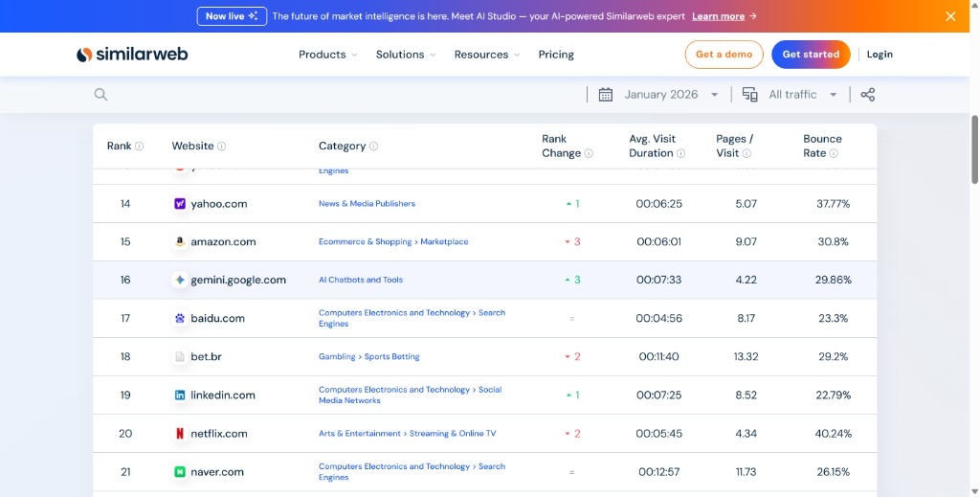980x497 pixels.
Task: Click rank change up 3 for gemini.google.com
Action: click(x=572, y=280)
